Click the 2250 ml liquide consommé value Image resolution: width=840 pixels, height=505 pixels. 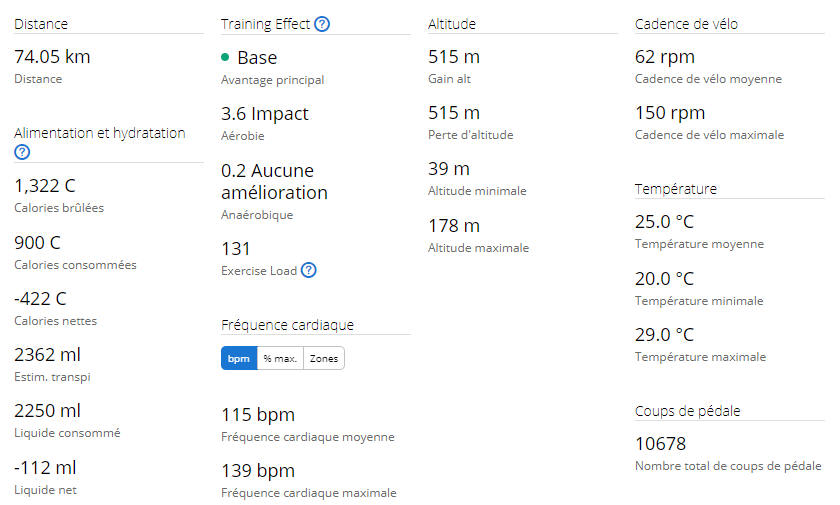coord(47,411)
